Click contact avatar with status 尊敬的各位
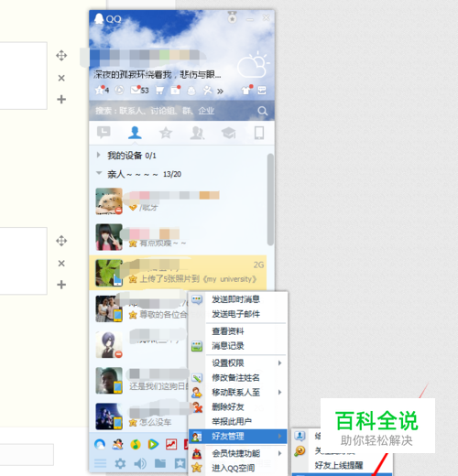The image size is (458, 476). 109,308
